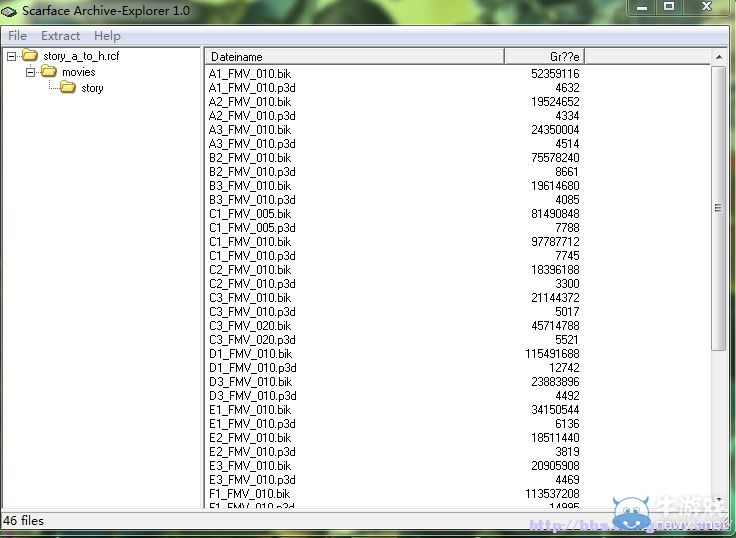Viewport: 736px width, 538px height.
Task: Sort by Dateiname column header
Action: (354, 57)
